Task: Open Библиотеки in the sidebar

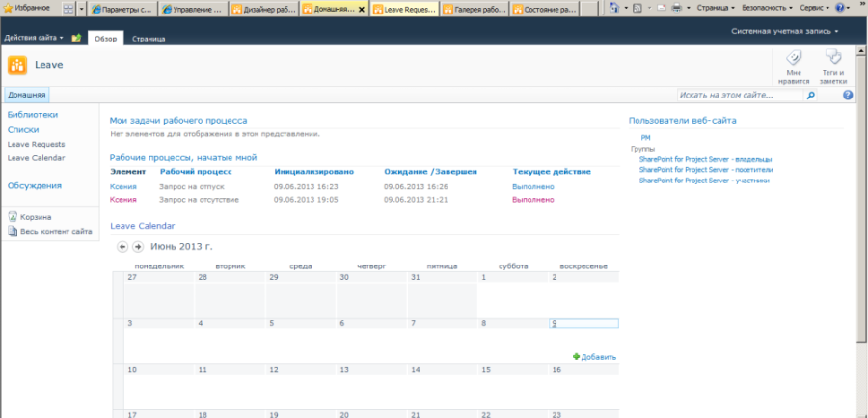Action: pyautogui.click(x=33, y=115)
